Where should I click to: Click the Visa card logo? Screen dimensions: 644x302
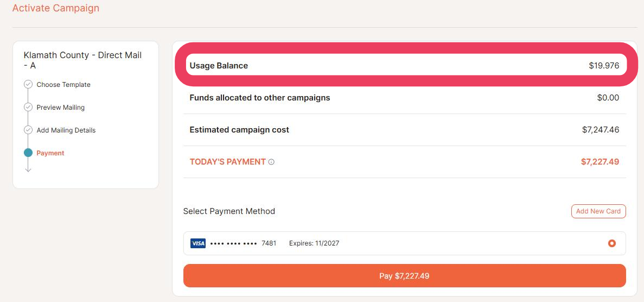[x=198, y=243]
